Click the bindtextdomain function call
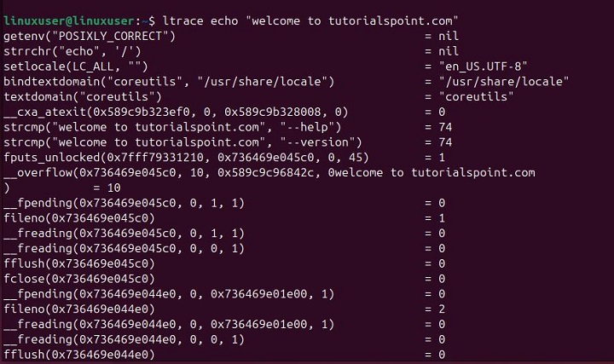The width and height of the screenshot is (614, 364). pyautogui.click(x=168, y=81)
